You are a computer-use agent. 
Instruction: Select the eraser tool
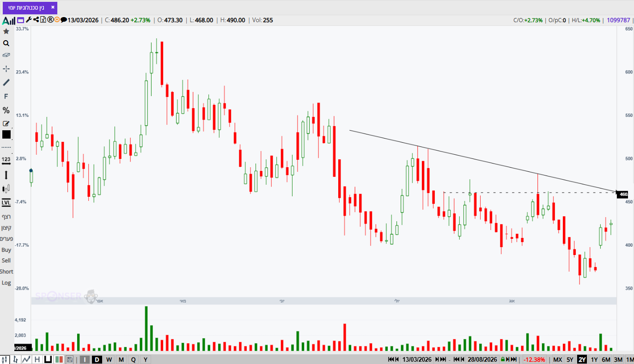6,55
